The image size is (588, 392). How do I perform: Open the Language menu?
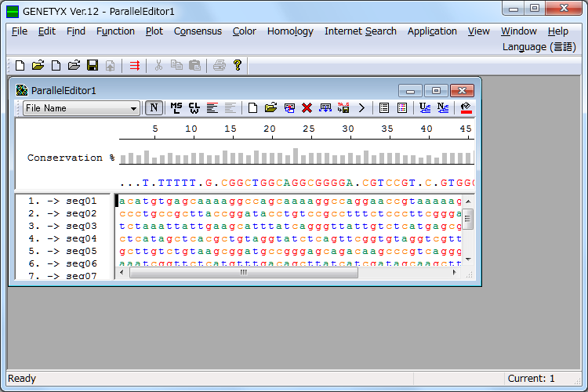(x=539, y=47)
